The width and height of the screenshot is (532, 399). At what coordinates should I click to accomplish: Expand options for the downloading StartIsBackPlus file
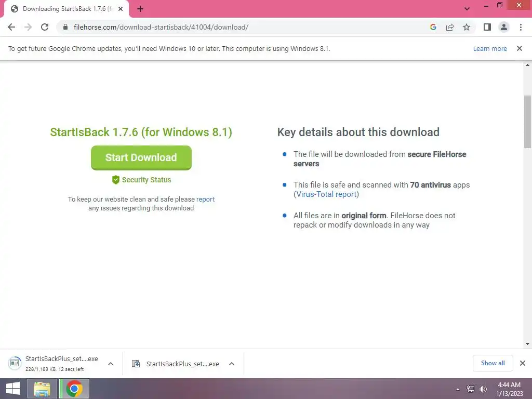pyautogui.click(x=111, y=364)
